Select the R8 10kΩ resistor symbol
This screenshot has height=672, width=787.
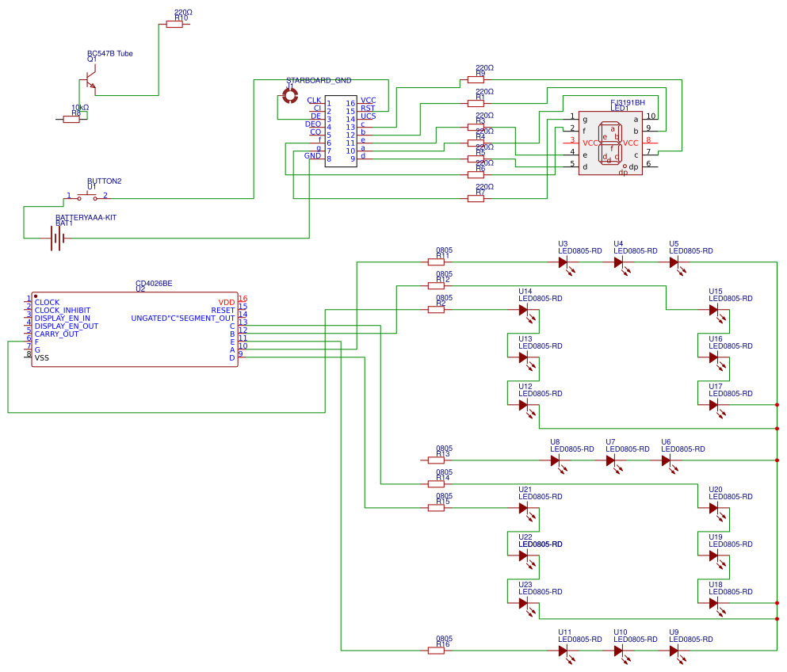coord(71,120)
